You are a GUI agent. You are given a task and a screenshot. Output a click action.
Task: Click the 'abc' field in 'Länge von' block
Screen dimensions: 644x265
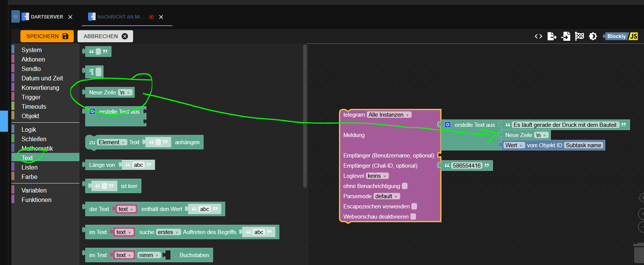tap(138, 165)
